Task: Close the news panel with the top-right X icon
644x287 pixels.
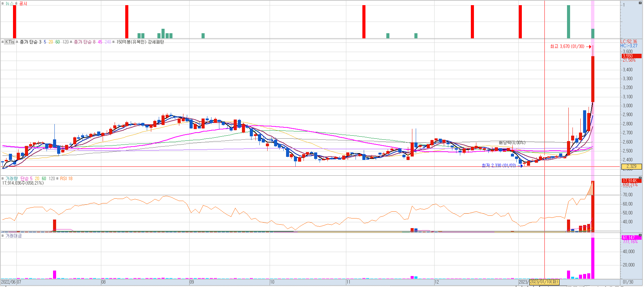Action: click(x=640, y=3)
